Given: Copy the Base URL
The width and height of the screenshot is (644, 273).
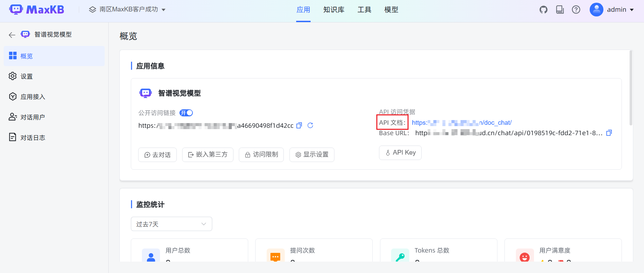Looking at the screenshot, I should [609, 133].
